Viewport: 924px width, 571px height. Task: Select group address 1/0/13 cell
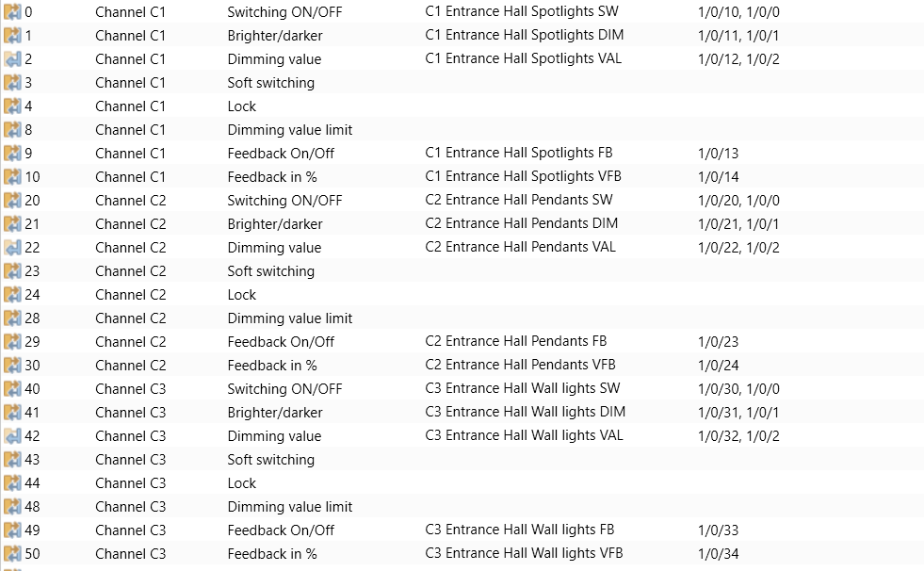coord(718,154)
